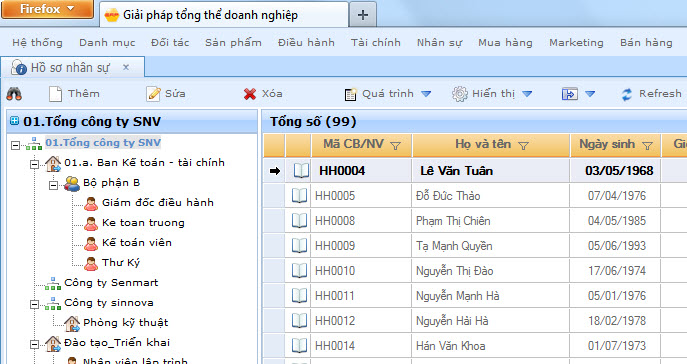The height and width of the screenshot is (364, 687).
Task: Open the Bán hàng menu
Action: [x=646, y=42]
